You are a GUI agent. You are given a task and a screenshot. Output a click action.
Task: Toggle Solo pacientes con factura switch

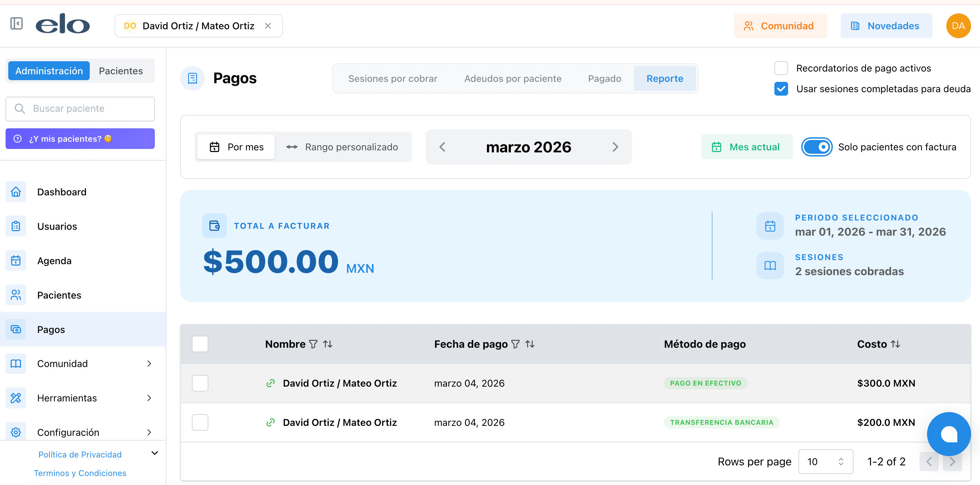(x=816, y=147)
